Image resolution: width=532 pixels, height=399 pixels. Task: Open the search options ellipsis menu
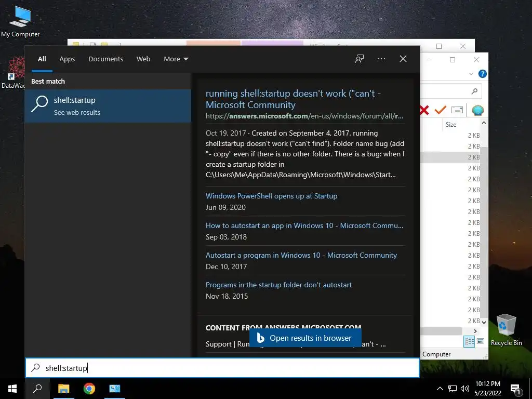pyautogui.click(x=381, y=59)
